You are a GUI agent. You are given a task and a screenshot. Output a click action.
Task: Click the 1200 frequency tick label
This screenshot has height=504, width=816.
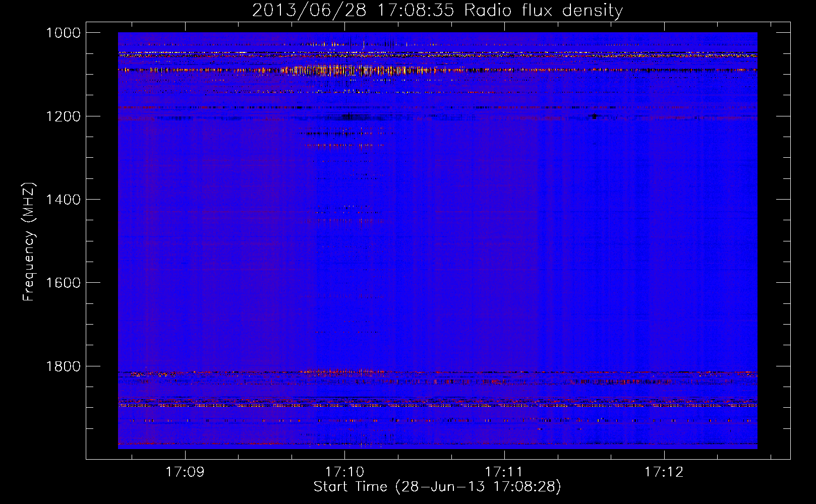63,116
